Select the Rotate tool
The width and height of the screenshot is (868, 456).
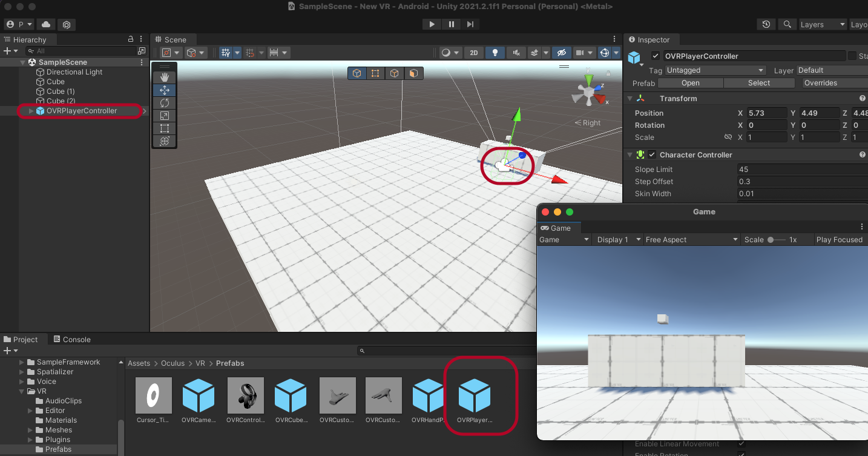164,102
